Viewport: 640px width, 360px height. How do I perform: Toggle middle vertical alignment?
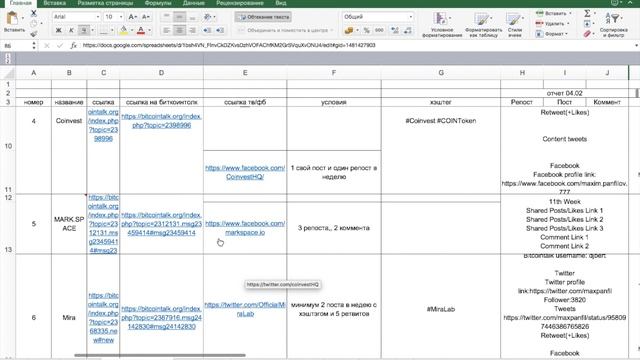(179, 17)
